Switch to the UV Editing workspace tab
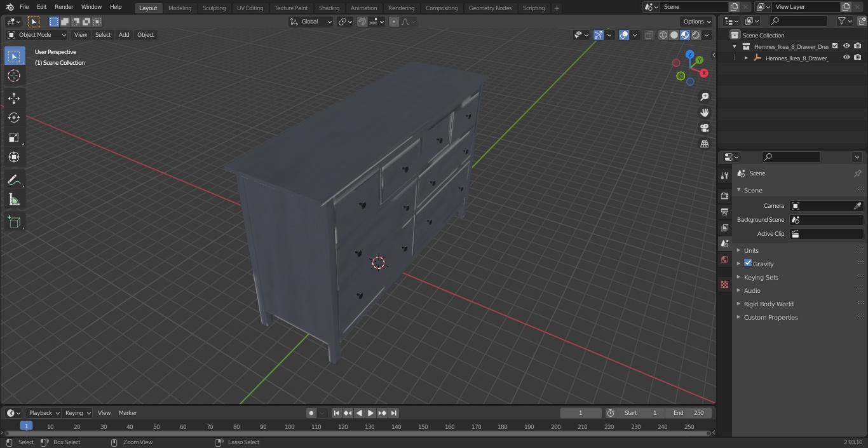This screenshot has height=448, width=868. coord(250,8)
